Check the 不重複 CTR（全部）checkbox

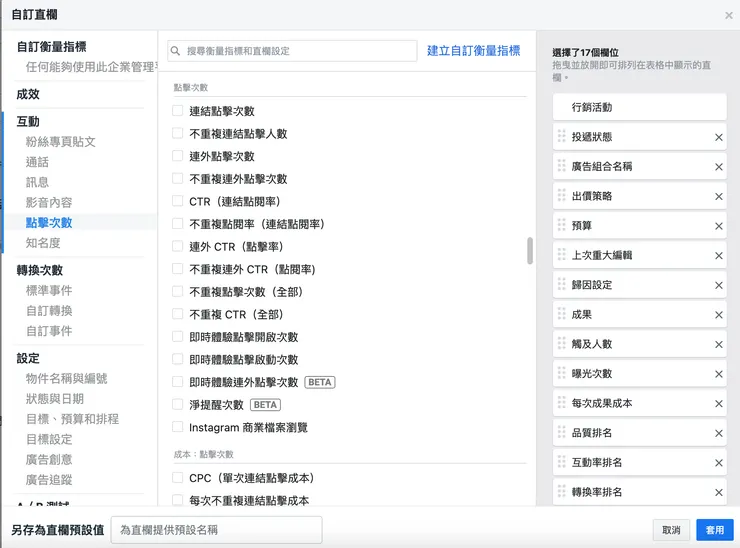177,314
